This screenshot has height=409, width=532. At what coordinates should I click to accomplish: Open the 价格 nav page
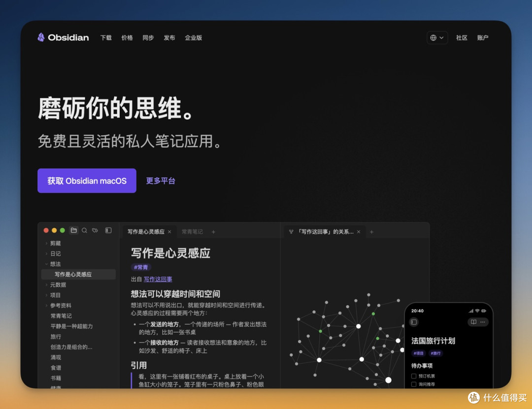tap(127, 37)
